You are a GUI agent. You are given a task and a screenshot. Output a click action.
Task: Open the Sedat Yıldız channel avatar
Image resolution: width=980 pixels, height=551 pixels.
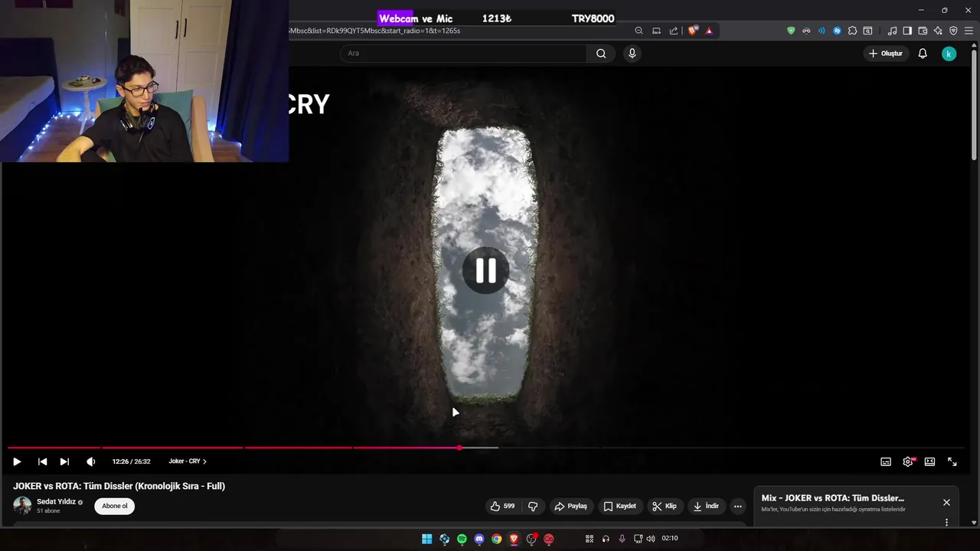pyautogui.click(x=22, y=506)
